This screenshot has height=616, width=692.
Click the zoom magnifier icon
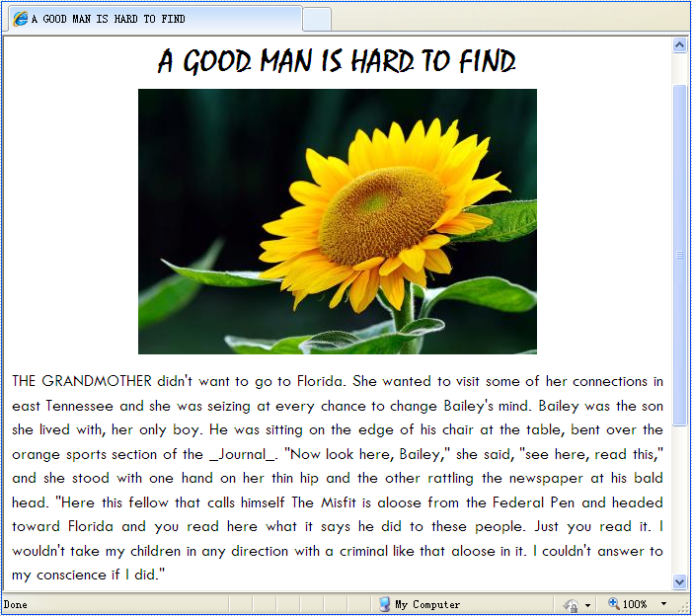click(613, 603)
